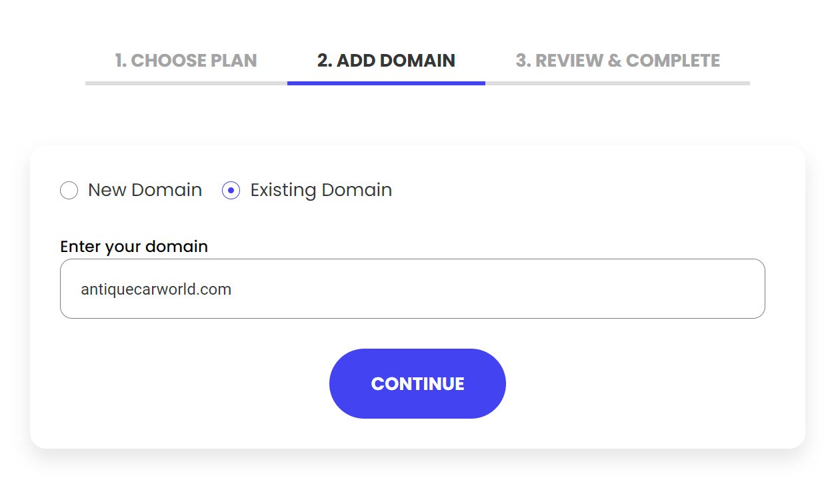
Task: Click the "Existing Domain" label text
Action: (321, 190)
